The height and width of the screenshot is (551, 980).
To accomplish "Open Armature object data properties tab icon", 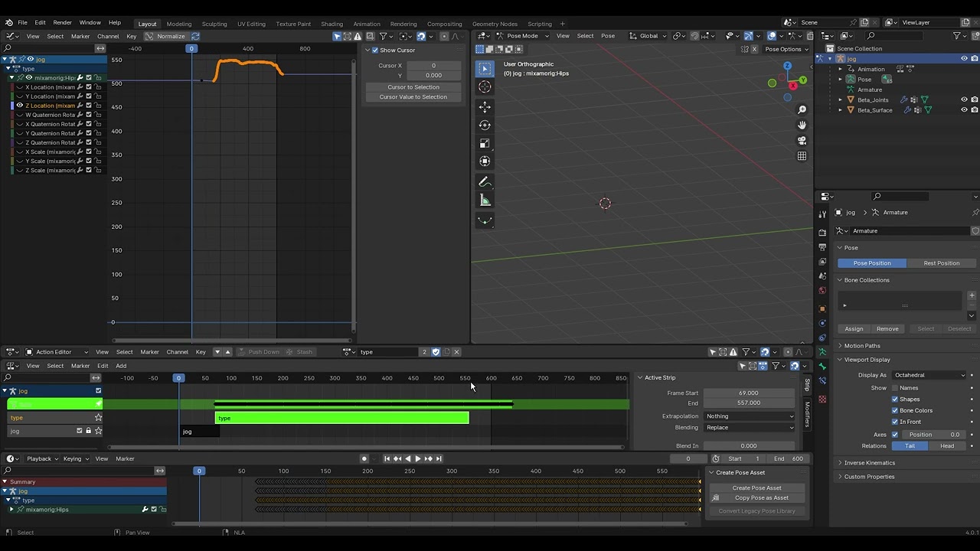I will 822,352.
